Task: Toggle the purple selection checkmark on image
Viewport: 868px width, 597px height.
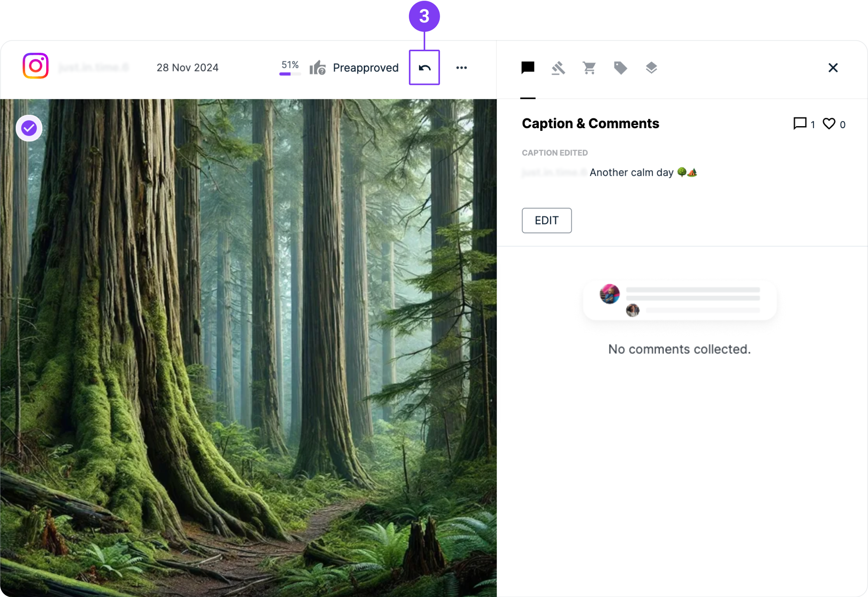Action: coord(29,128)
